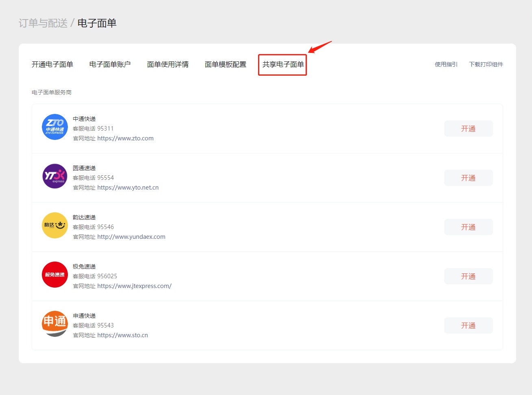Click the Yunda (韵达速递) yellow logo

click(x=55, y=225)
